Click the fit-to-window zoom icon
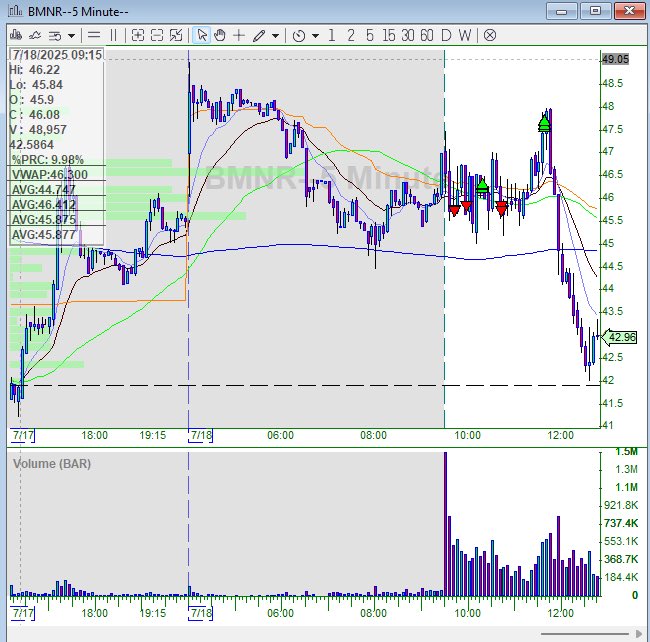650x642 pixels. click(x=176, y=35)
